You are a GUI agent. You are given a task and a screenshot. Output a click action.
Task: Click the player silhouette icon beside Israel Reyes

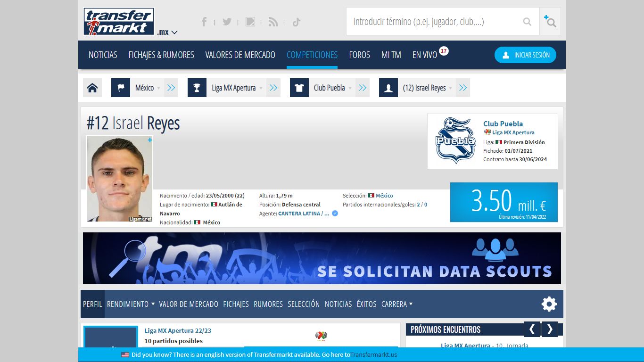pyautogui.click(x=388, y=88)
